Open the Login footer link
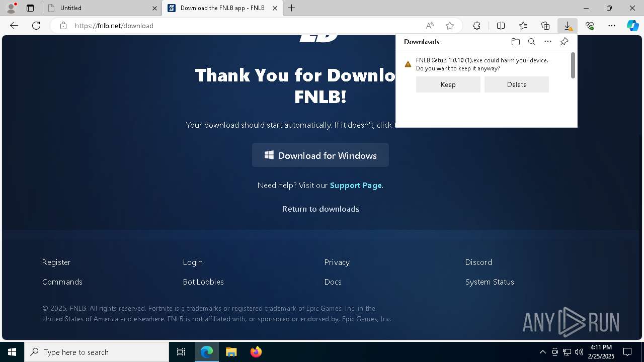 coord(193,262)
